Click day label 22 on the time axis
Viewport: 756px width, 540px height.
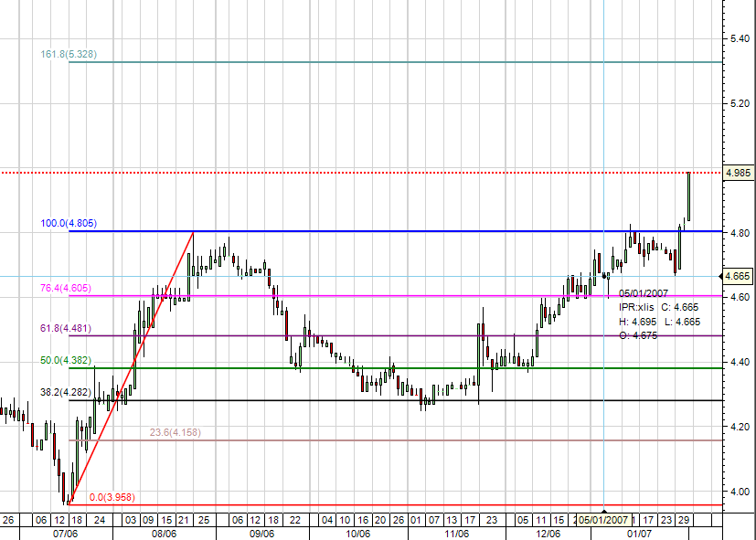294,520
